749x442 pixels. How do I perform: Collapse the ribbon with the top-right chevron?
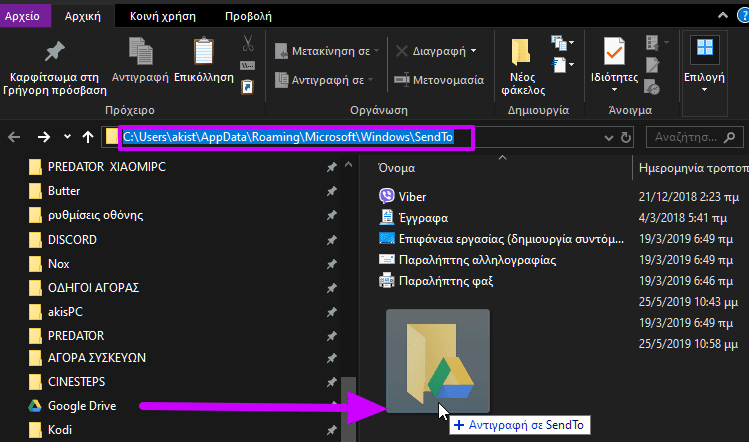click(723, 16)
